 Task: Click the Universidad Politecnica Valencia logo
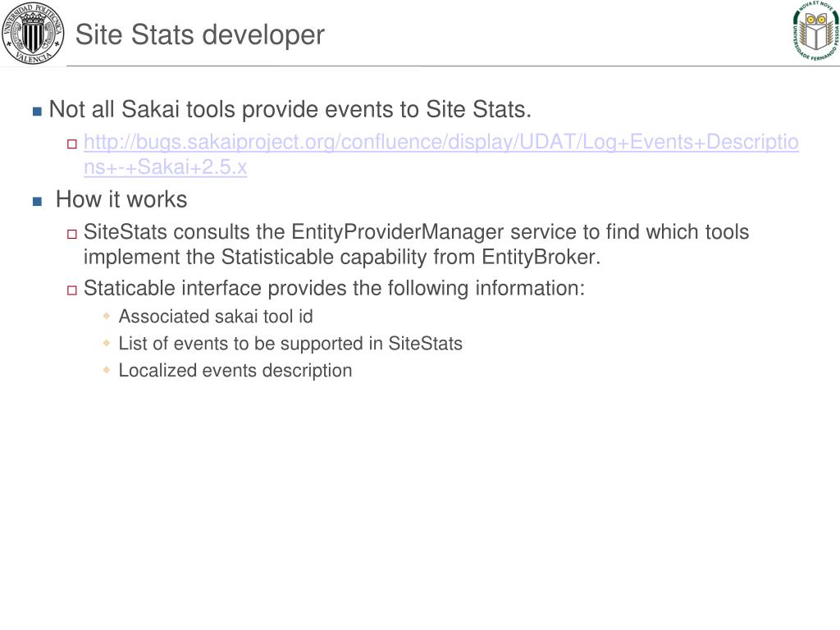point(32,33)
